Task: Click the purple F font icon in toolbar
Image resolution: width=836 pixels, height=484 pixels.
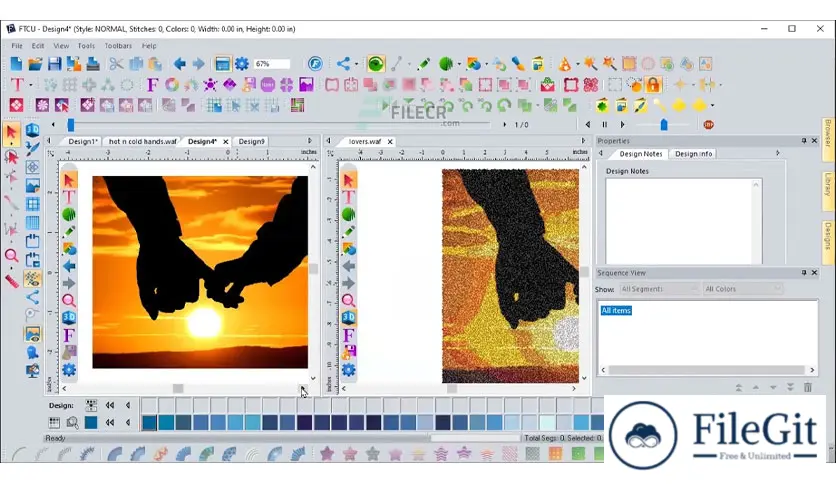Action: pos(152,85)
